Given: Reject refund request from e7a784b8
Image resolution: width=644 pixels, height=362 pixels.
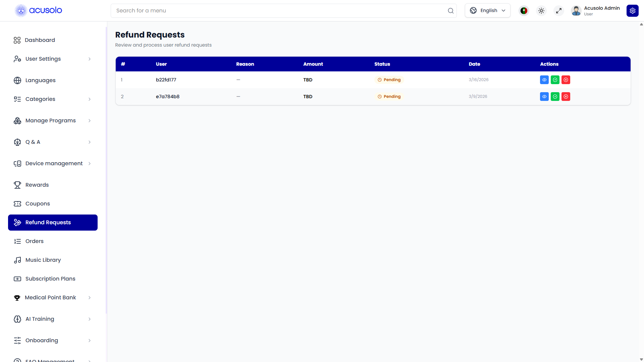Looking at the screenshot, I should (566, 97).
